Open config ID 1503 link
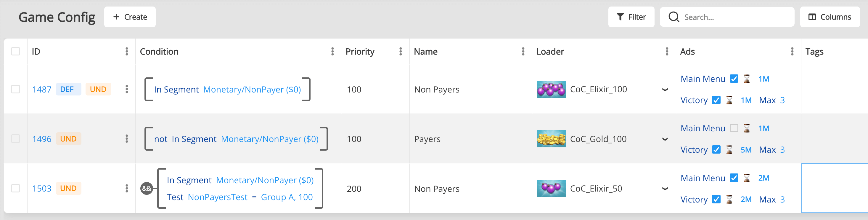This screenshot has height=220, width=868. (x=42, y=188)
